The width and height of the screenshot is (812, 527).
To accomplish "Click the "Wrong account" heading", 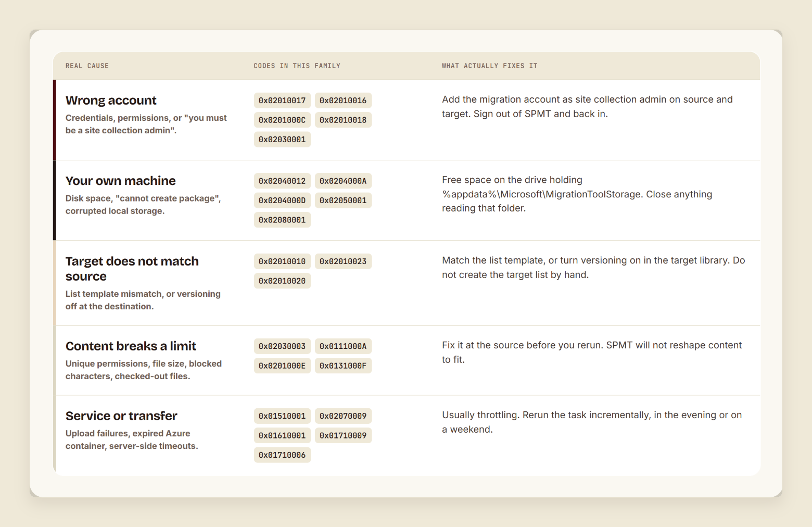I will click(111, 101).
